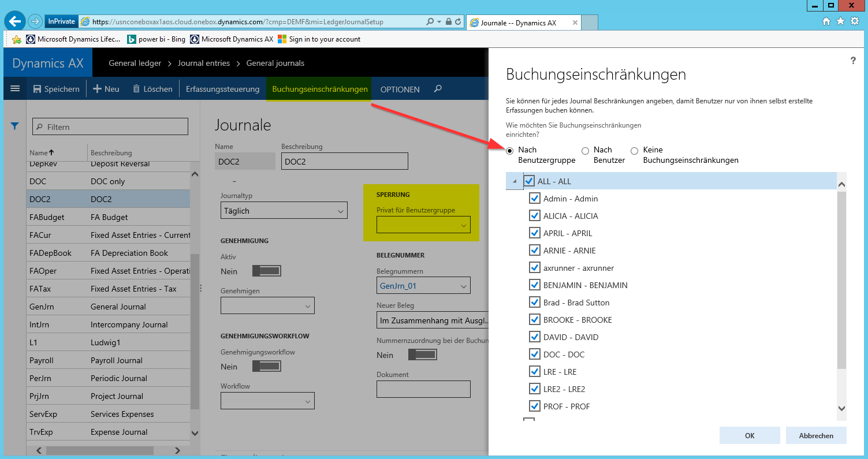Select the Nach Benutzer radio button
Screen dimensions: 868x459
pos(585,151)
